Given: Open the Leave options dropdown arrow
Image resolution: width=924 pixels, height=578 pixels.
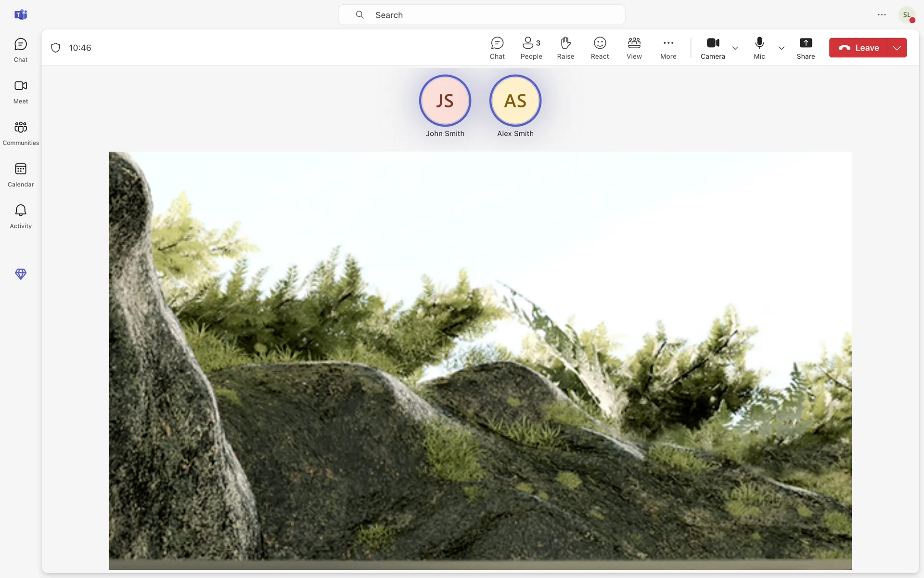Looking at the screenshot, I should 897,48.
